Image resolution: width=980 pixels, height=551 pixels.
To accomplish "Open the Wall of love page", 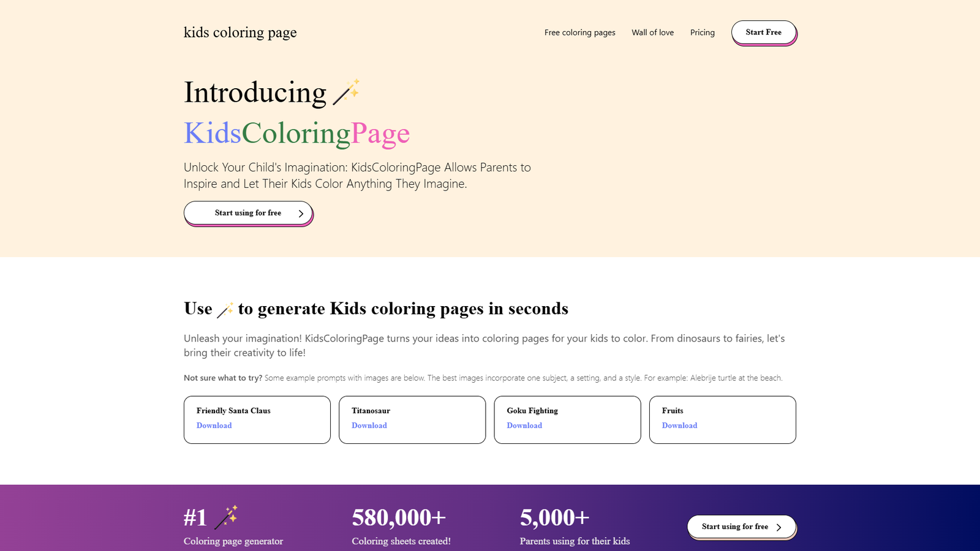I will coord(652,32).
